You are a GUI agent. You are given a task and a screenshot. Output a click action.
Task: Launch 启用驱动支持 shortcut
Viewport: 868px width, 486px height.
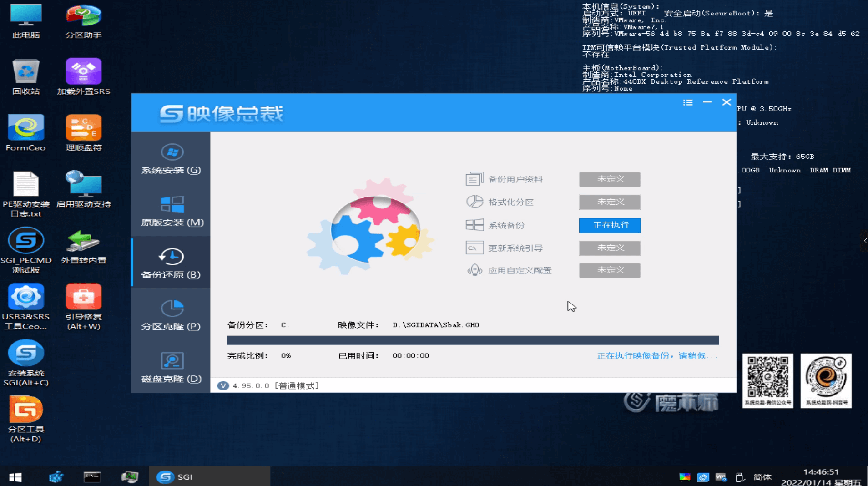83,189
